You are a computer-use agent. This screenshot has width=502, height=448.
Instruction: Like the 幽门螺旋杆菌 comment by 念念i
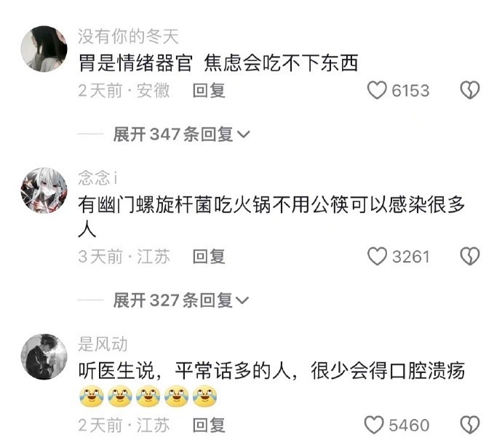pyautogui.click(x=377, y=256)
